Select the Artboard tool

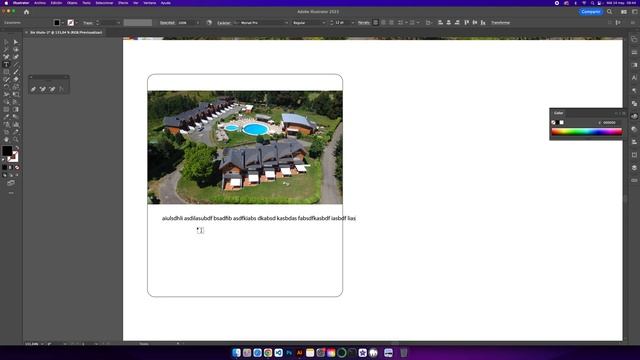click(x=6, y=132)
